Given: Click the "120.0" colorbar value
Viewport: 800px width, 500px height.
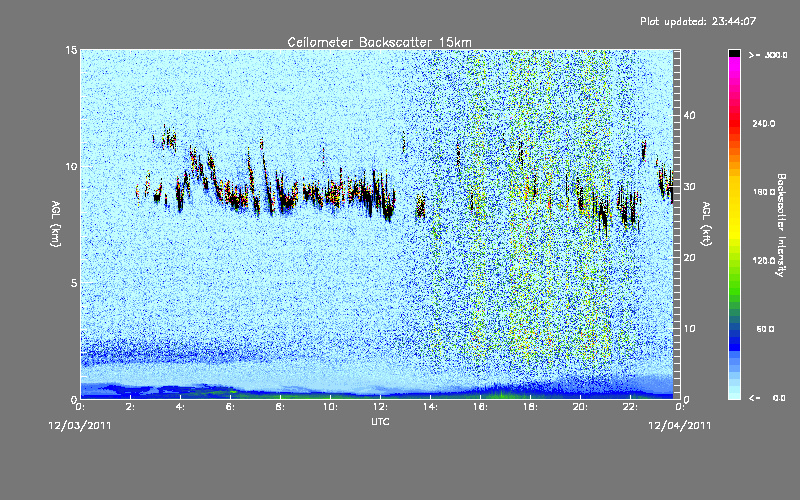Looking at the screenshot, I should 764,260.
